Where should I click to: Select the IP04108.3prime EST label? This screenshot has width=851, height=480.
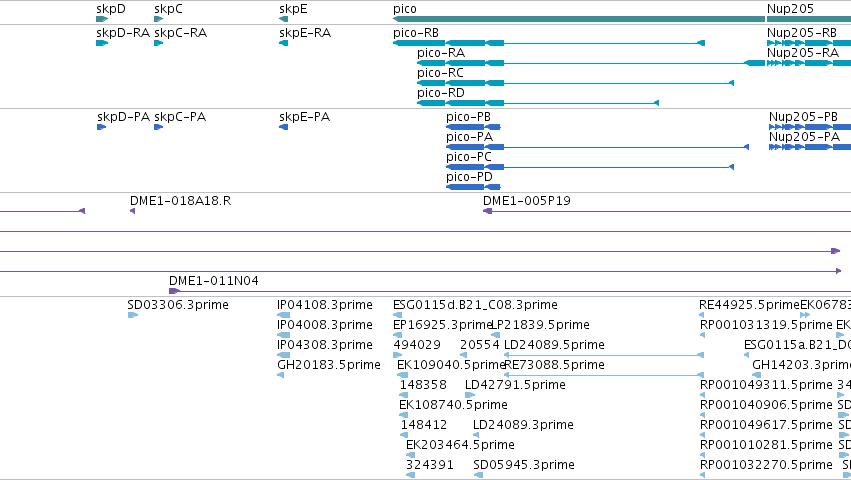click(325, 305)
